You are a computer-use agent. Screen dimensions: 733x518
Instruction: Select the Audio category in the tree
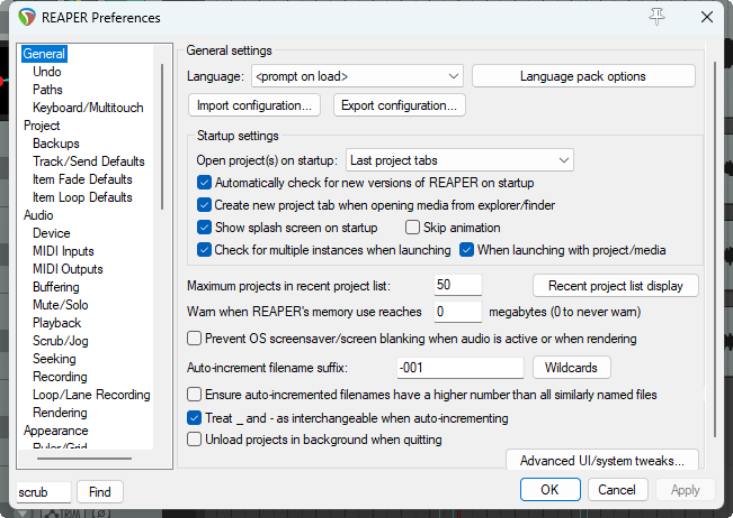click(38, 215)
